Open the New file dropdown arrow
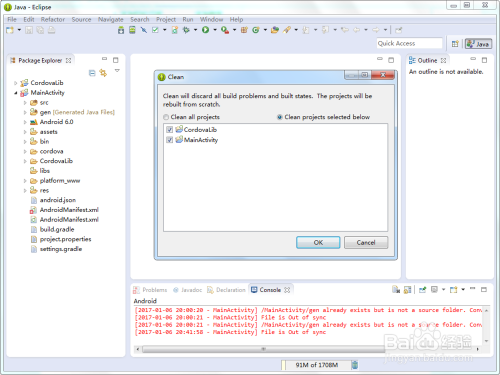This screenshot has width=500, height=375. pos(19,30)
